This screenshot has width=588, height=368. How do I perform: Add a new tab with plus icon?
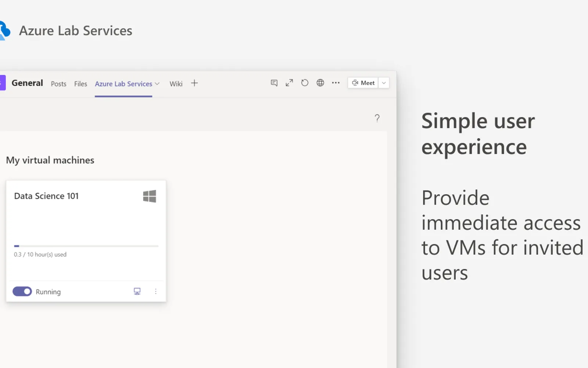click(x=194, y=83)
